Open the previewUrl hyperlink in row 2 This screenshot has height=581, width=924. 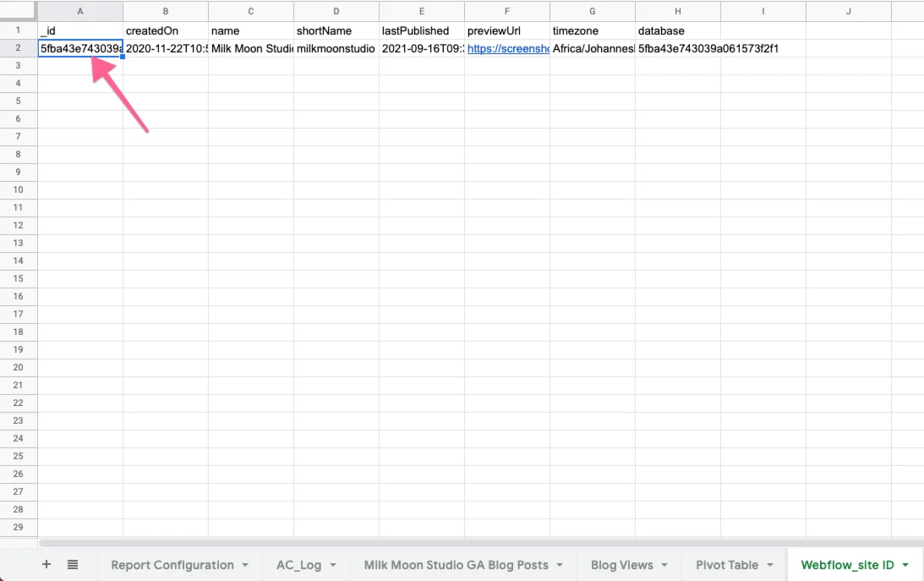click(507, 48)
